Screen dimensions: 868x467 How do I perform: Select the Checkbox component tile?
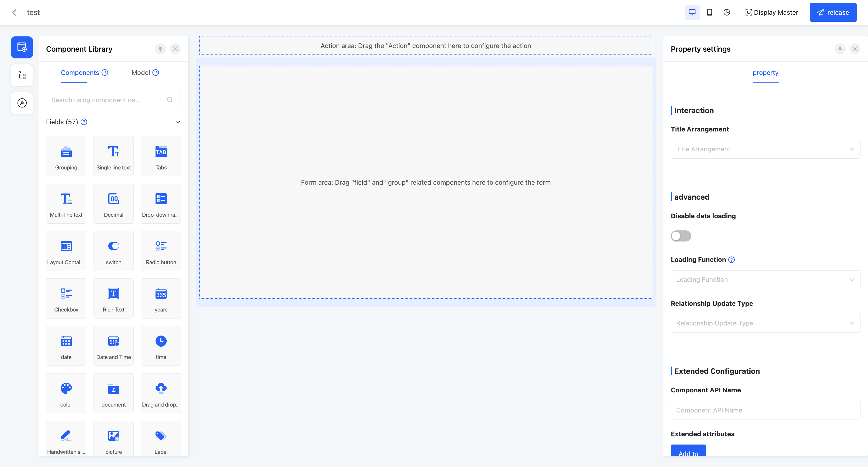coord(66,298)
